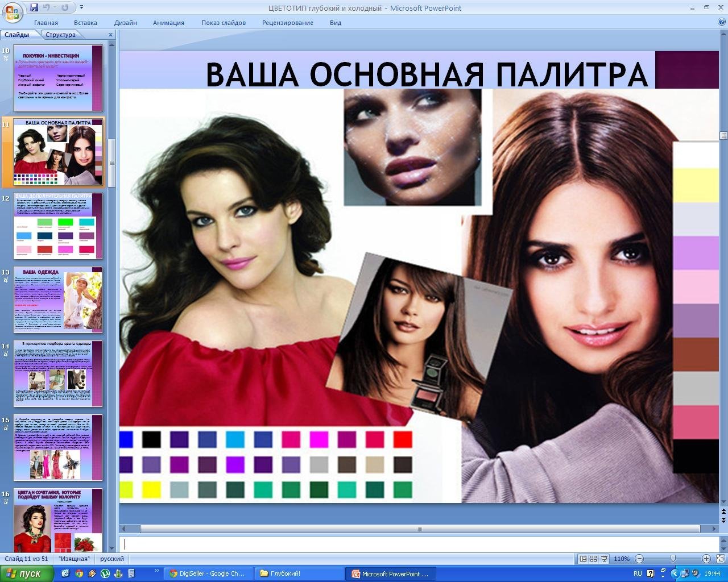Viewport: 728px width, 582px height.
Task: Open the Undo history dropdown arrow
Action: click(x=55, y=7)
